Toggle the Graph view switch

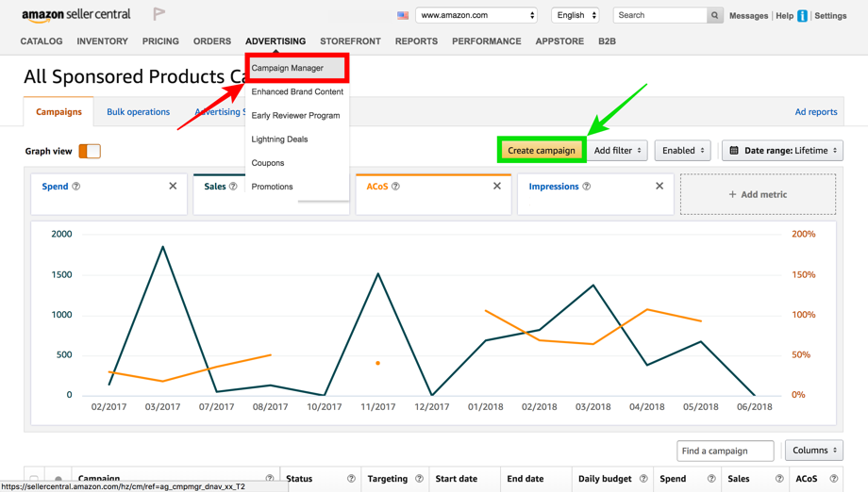[90, 151]
